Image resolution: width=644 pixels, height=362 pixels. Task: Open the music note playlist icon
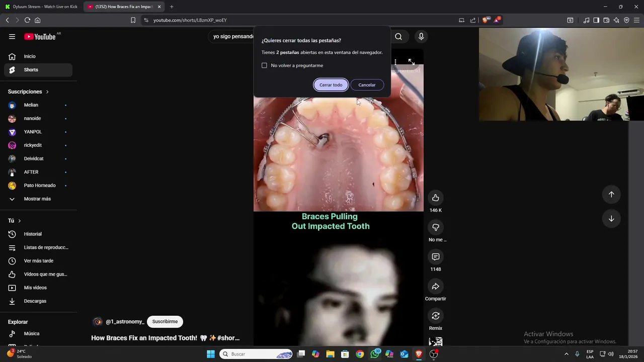(586, 20)
